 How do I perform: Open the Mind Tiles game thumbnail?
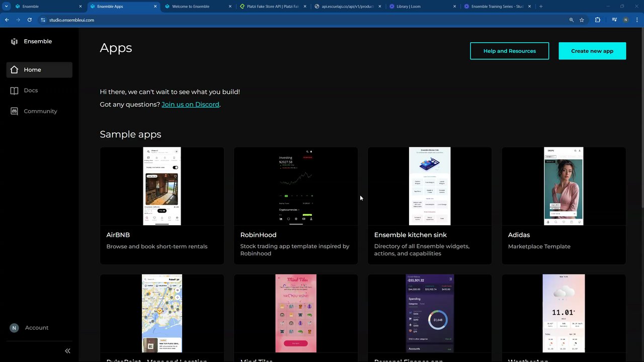pos(296,313)
